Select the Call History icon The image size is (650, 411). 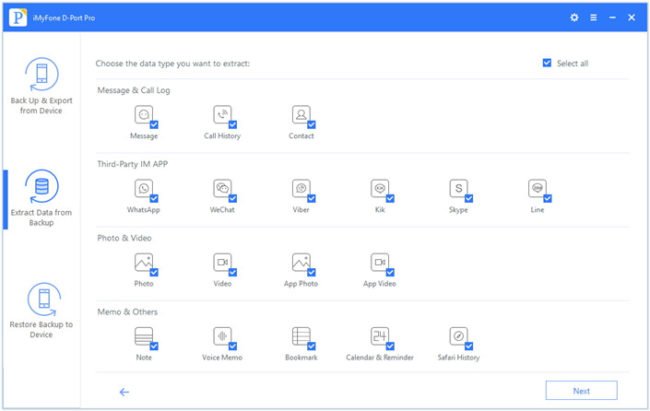[x=222, y=114]
